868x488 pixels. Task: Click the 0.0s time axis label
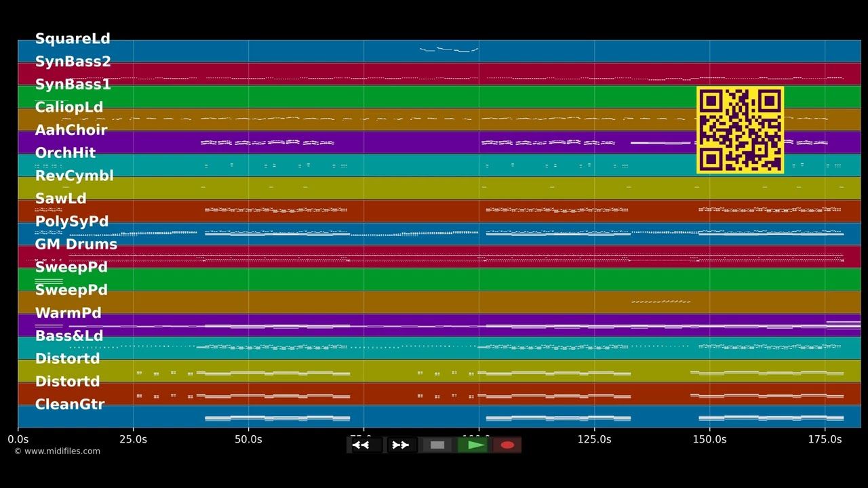[18, 439]
